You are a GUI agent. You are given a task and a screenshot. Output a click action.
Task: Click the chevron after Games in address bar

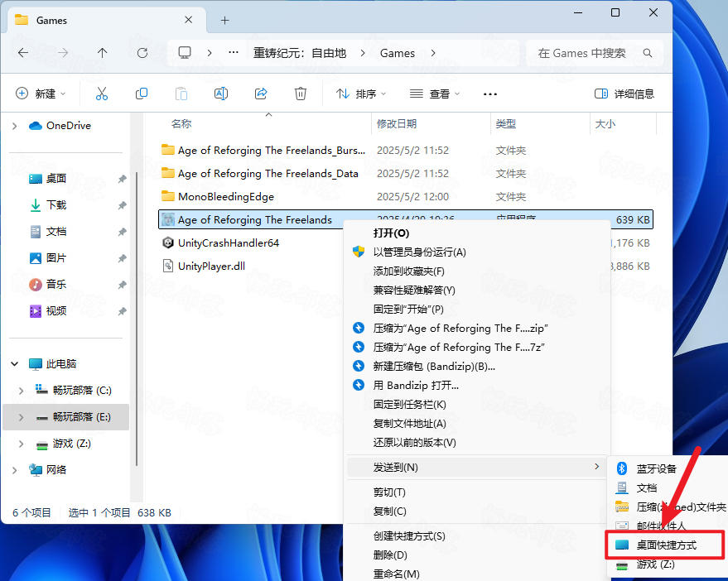433,53
